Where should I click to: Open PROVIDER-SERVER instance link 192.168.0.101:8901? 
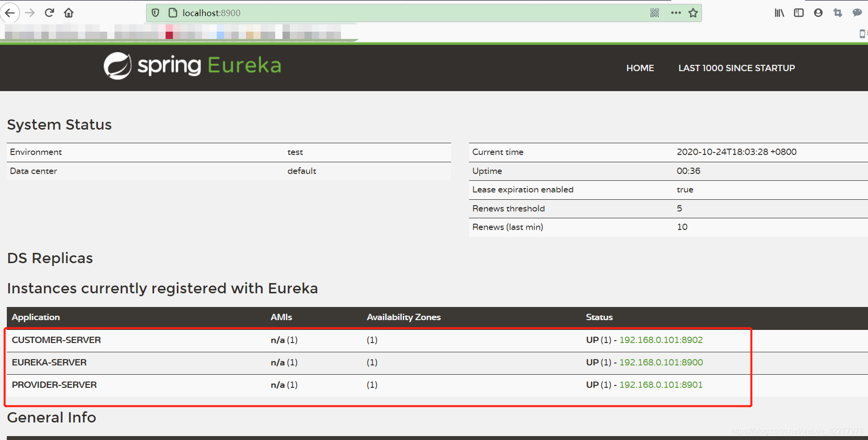[661, 385]
